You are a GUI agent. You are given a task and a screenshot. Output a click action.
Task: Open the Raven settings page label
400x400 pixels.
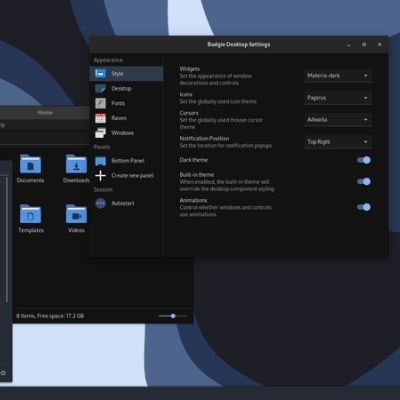coord(119,118)
